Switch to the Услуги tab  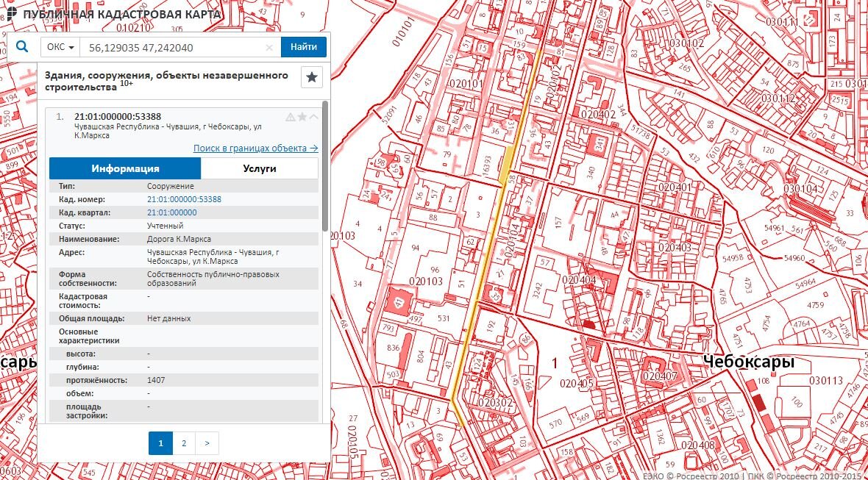(259, 168)
